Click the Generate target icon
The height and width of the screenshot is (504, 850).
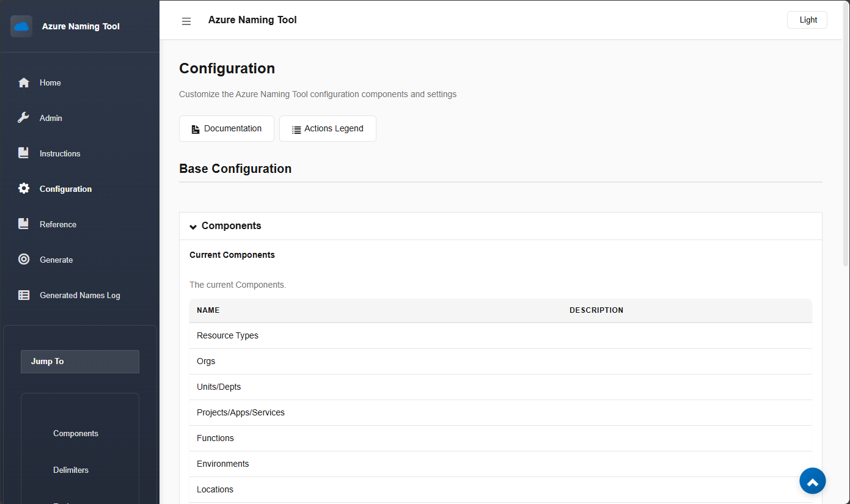point(23,259)
